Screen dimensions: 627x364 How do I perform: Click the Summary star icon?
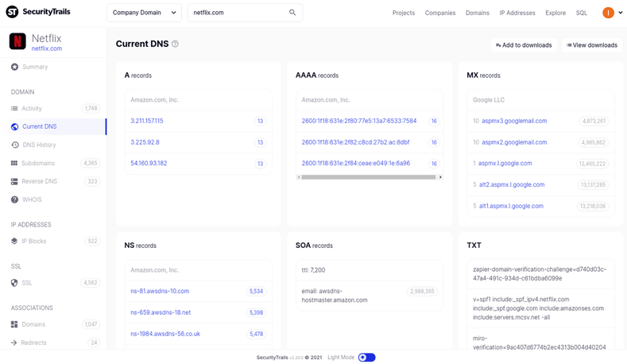click(x=14, y=67)
